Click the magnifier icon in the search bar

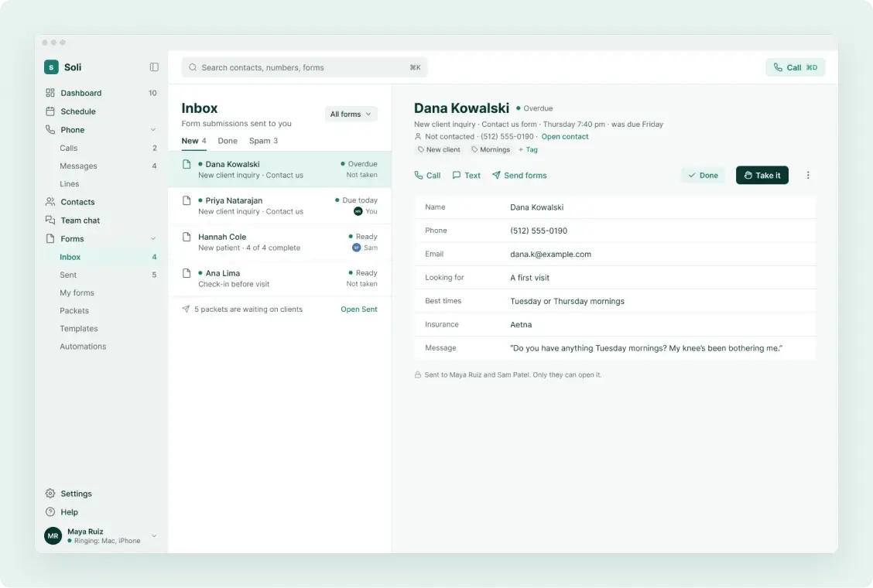(193, 67)
